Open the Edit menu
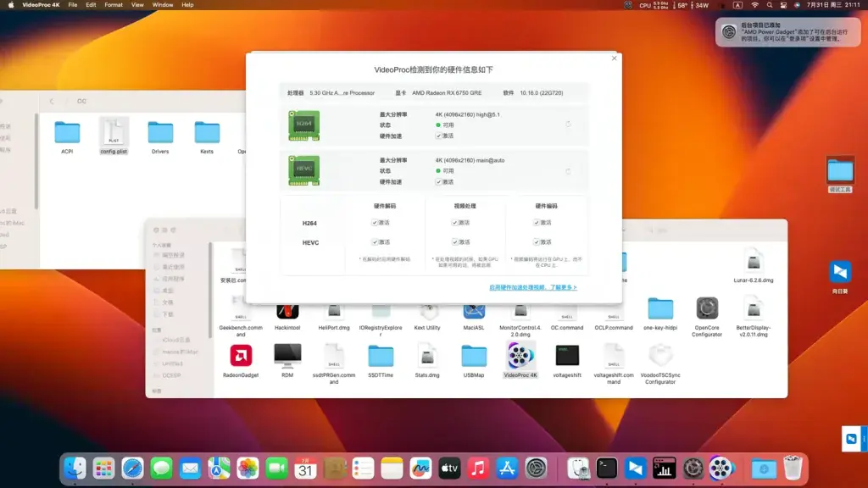This screenshot has height=488, width=868. pos(91,5)
